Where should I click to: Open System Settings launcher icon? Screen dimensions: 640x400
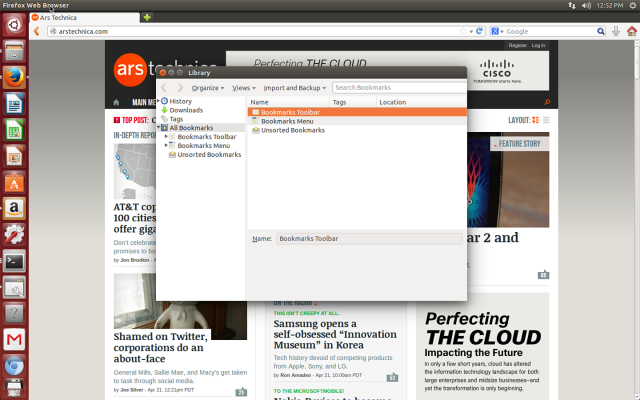pyautogui.click(x=14, y=234)
